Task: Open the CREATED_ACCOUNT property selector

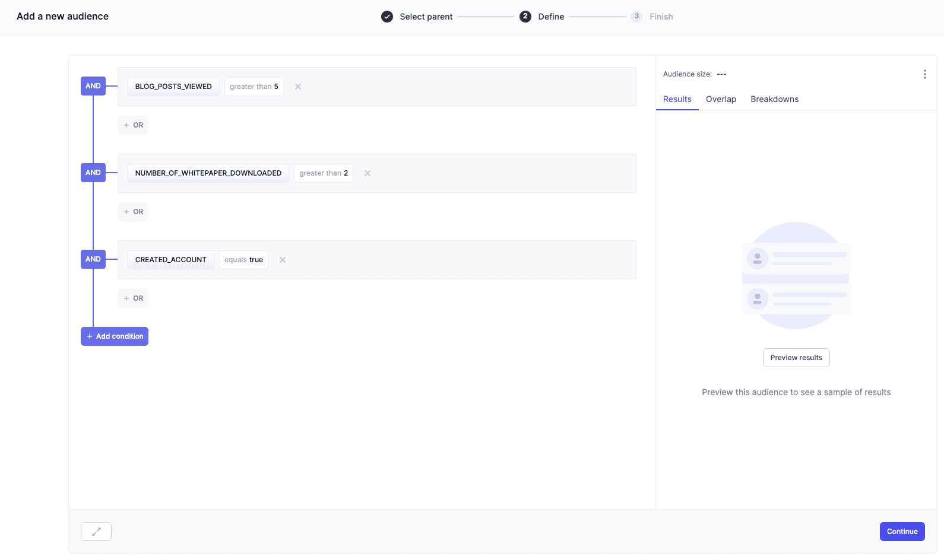Action: (x=171, y=260)
